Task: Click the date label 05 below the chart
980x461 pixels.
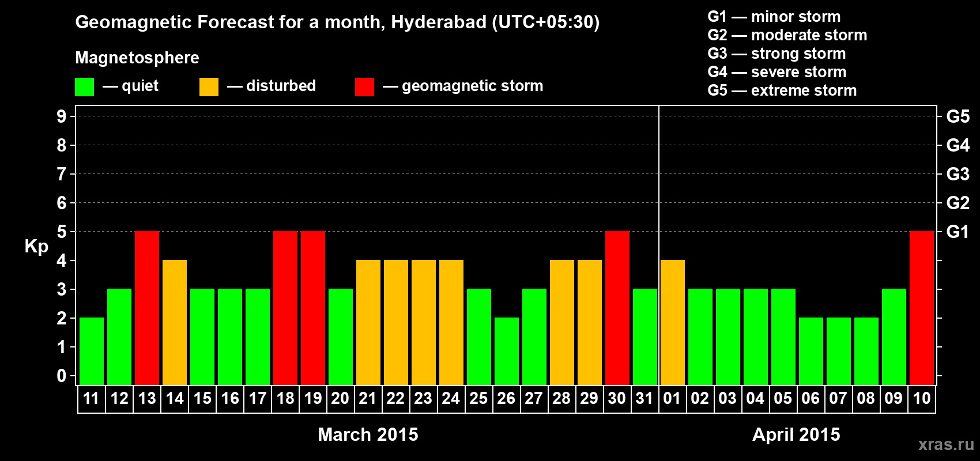Action: 783,398
